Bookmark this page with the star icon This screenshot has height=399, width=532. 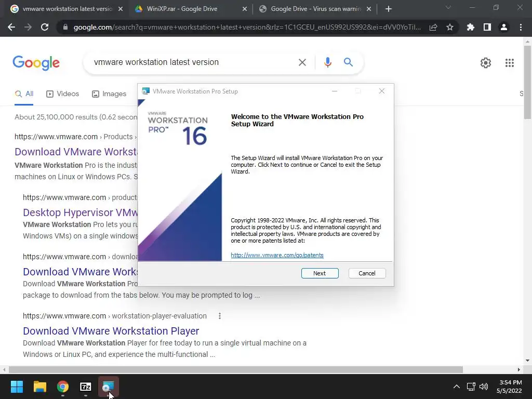coord(449,27)
